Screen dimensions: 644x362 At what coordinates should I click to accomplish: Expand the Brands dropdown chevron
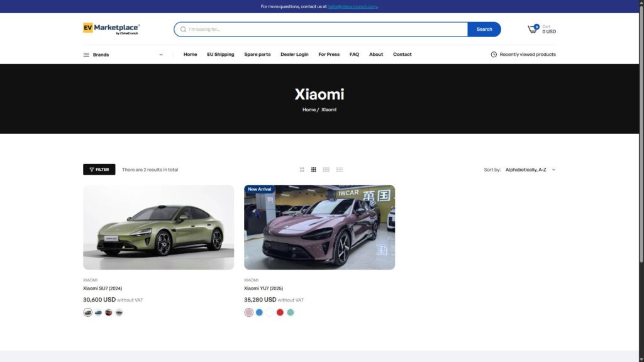click(x=161, y=55)
